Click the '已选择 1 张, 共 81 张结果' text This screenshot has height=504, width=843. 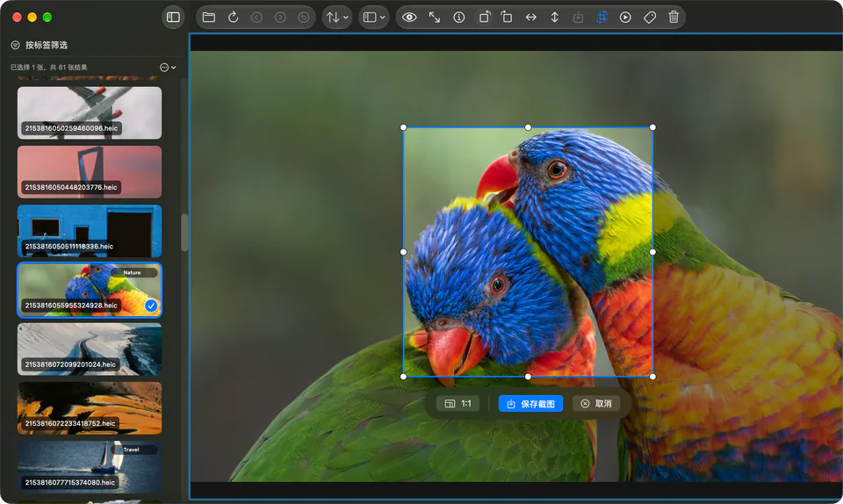pyautogui.click(x=48, y=67)
